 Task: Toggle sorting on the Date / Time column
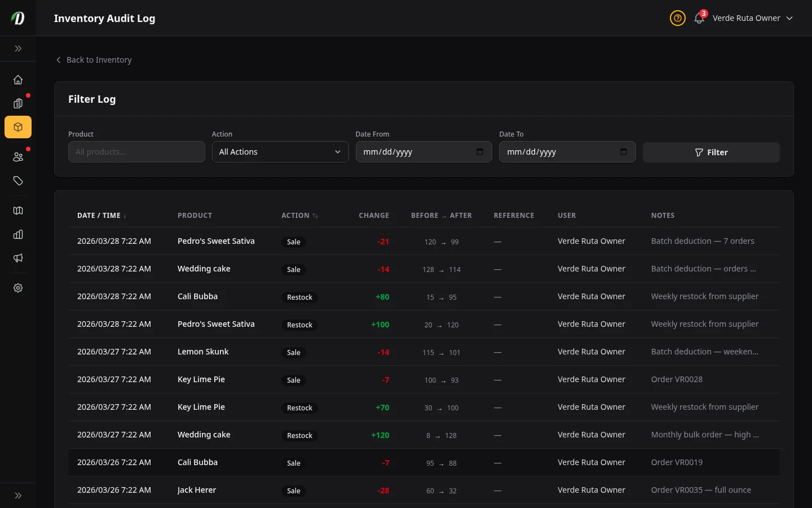tap(101, 215)
